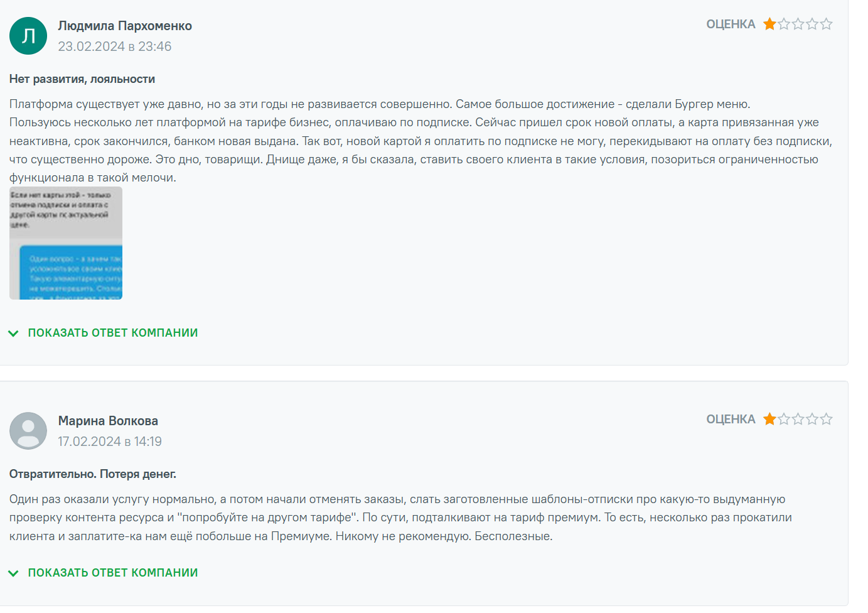868x613 pixels.
Task: Open reviewer name Людмила Пархоменко
Action: coord(125,26)
